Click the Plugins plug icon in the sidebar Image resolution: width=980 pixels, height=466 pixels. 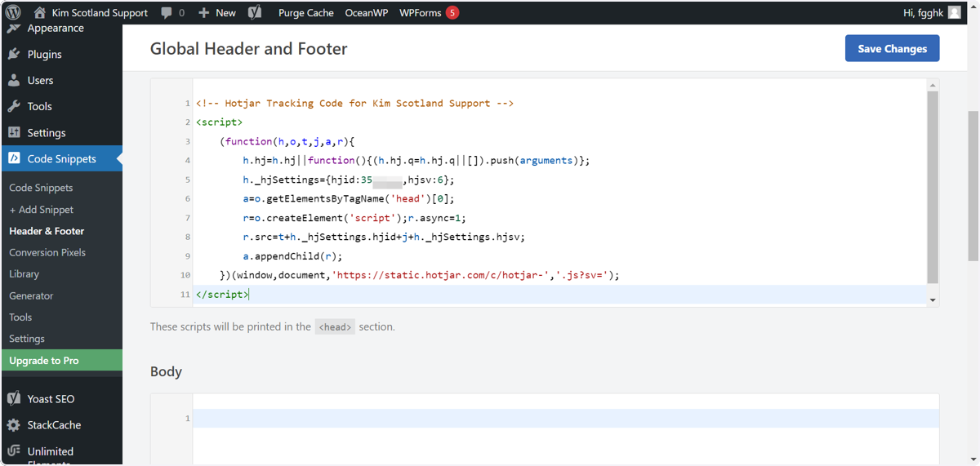pos(14,54)
